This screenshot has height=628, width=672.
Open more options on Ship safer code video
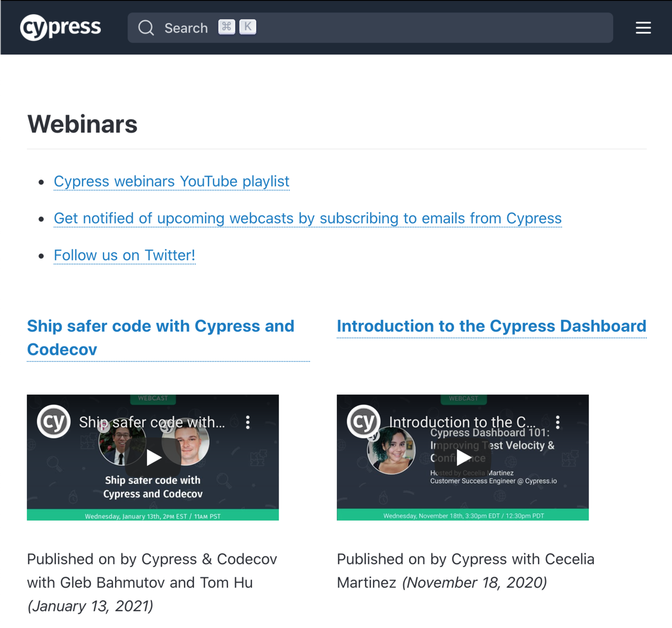click(248, 422)
